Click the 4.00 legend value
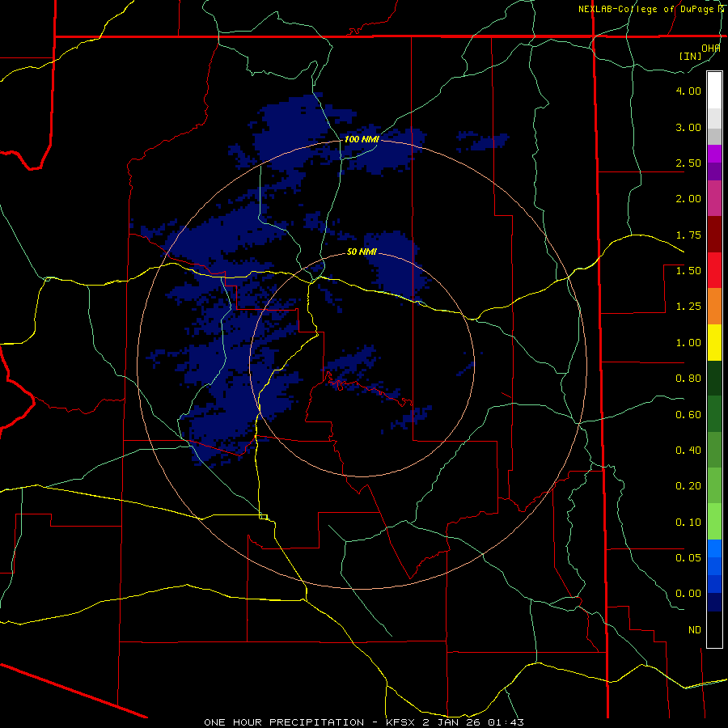Screen dimensions: 728x728 (x=688, y=91)
